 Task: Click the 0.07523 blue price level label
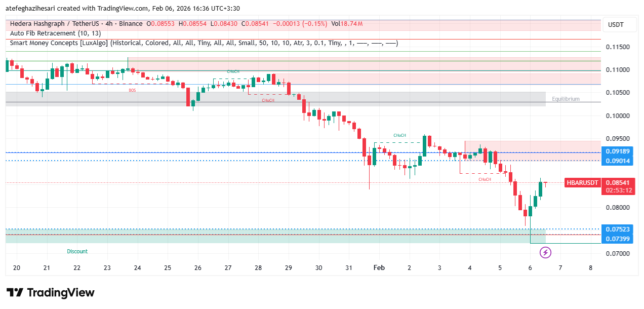(618, 229)
